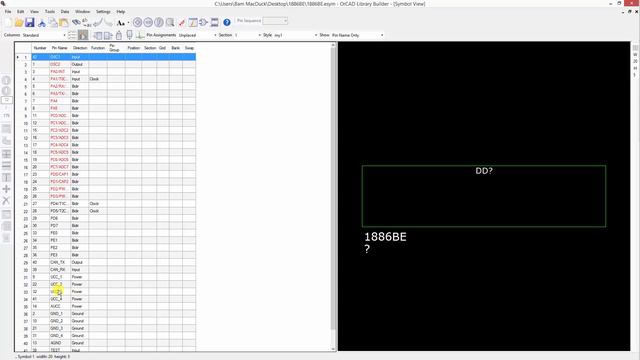Open the Pin Assignments Unplaced dropdown
The width and height of the screenshot is (640, 360).
(x=198, y=35)
